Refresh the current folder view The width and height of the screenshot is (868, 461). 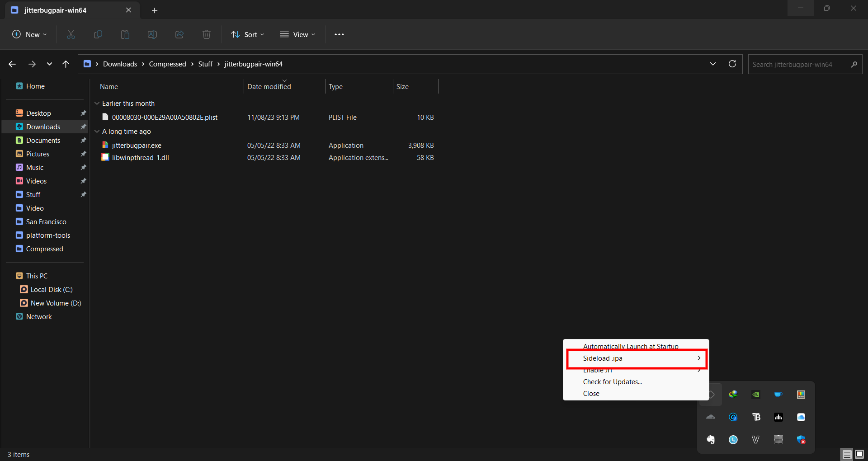click(732, 64)
